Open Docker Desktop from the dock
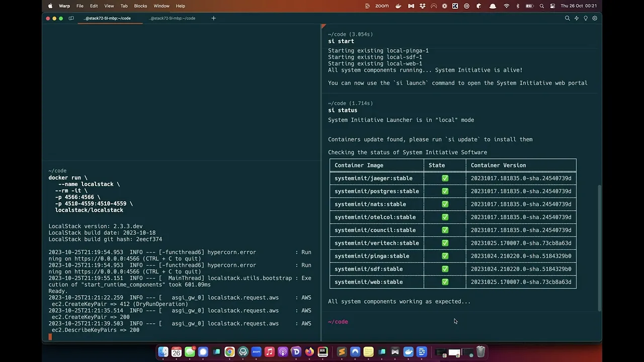Image resolution: width=644 pixels, height=362 pixels. (408, 352)
